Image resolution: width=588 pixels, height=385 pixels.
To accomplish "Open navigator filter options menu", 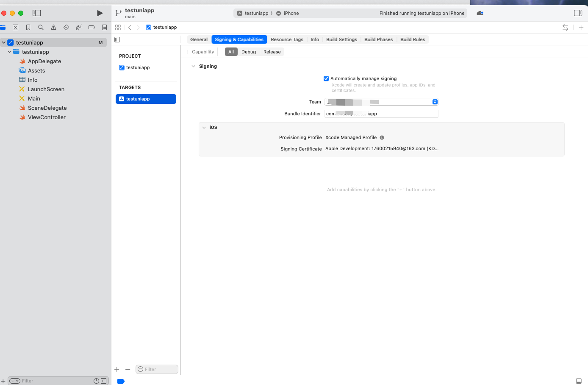I will pos(15,381).
